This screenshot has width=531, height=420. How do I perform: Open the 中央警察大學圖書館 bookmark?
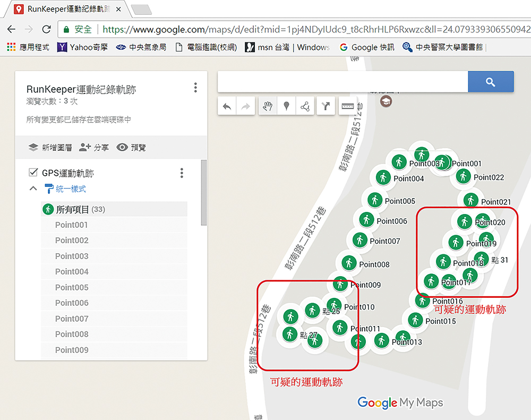click(x=443, y=47)
